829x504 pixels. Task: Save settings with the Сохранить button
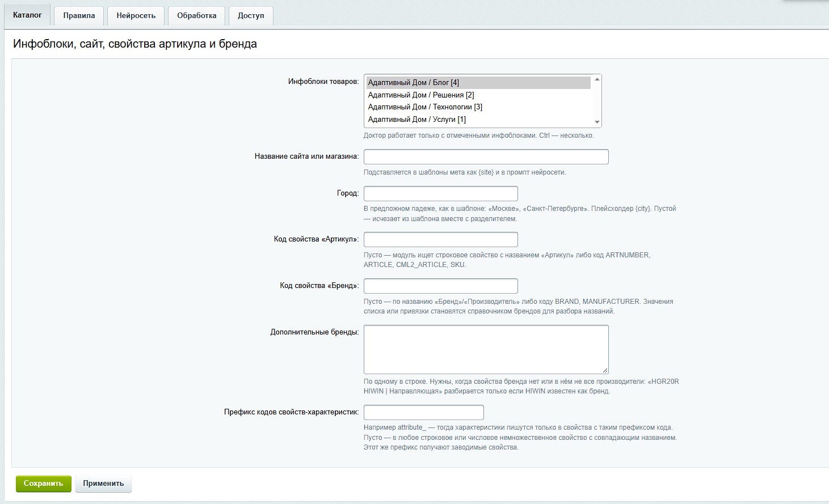pyautogui.click(x=44, y=484)
